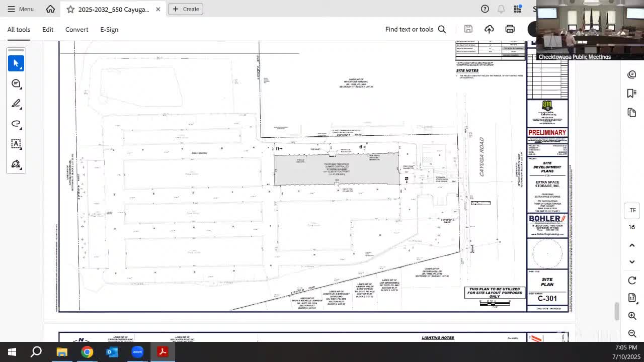Open the bookmarks panel on right
Viewport: 644px width, 362px height.
(632, 94)
